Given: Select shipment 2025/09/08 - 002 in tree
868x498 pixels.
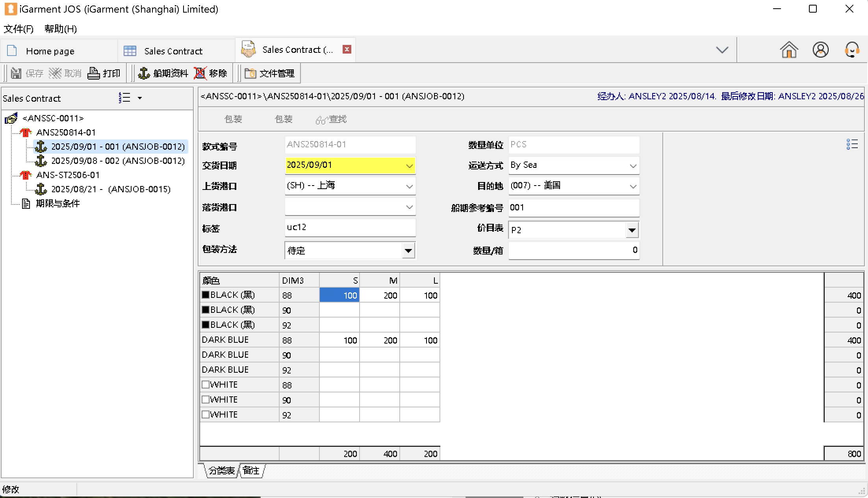Looking at the screenshot, I should click(117, 161).
